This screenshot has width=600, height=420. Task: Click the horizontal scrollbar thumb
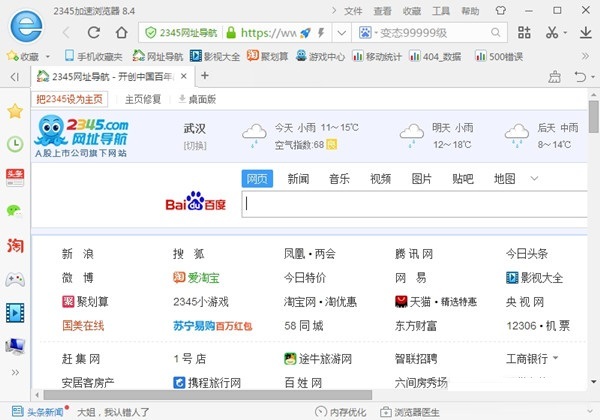(x=208, y=394)
